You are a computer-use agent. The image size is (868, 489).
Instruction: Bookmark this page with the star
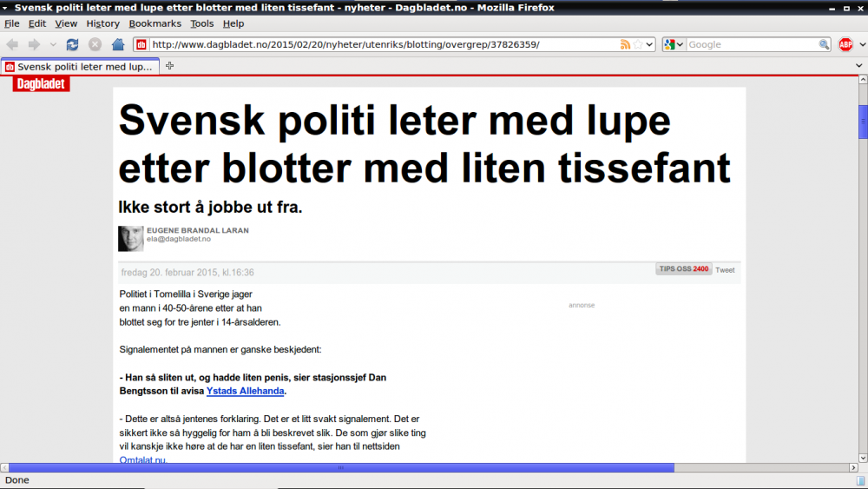(x=638, y=44)
